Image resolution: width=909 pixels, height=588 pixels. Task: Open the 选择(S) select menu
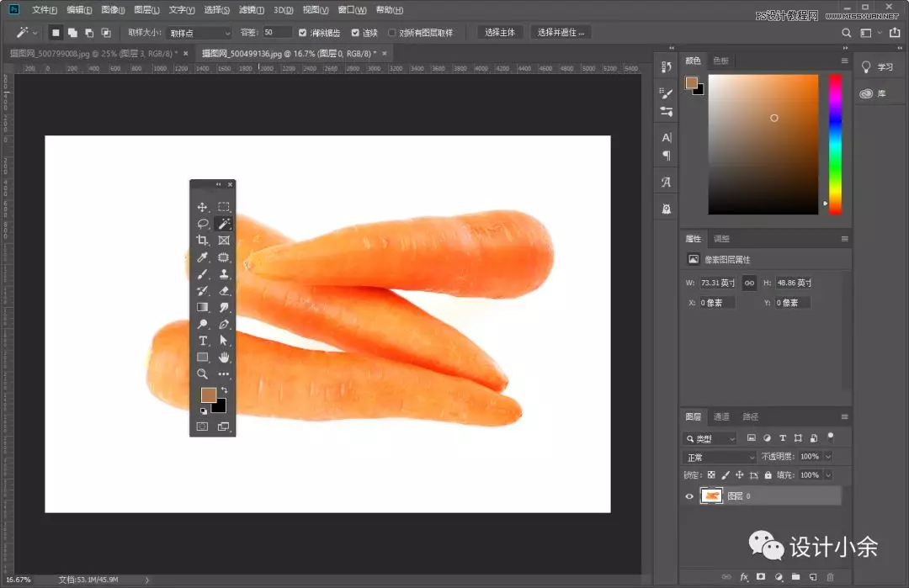[x=217, y=10]
